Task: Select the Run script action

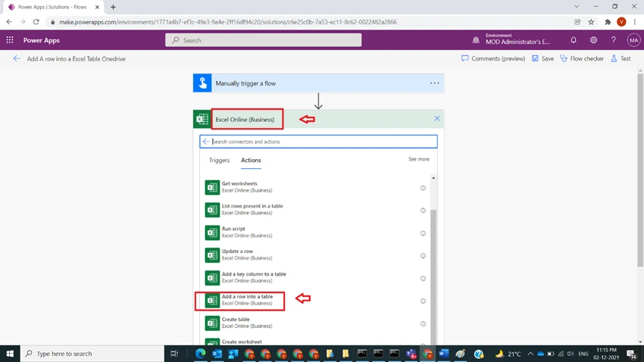Action: click(x=316, y=232)
